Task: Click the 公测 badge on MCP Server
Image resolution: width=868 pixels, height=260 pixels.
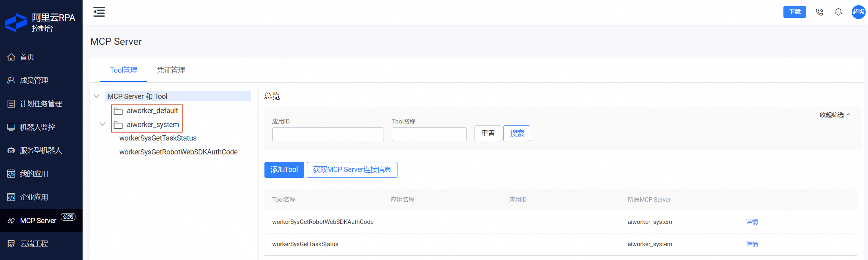Action: point(68,216)
